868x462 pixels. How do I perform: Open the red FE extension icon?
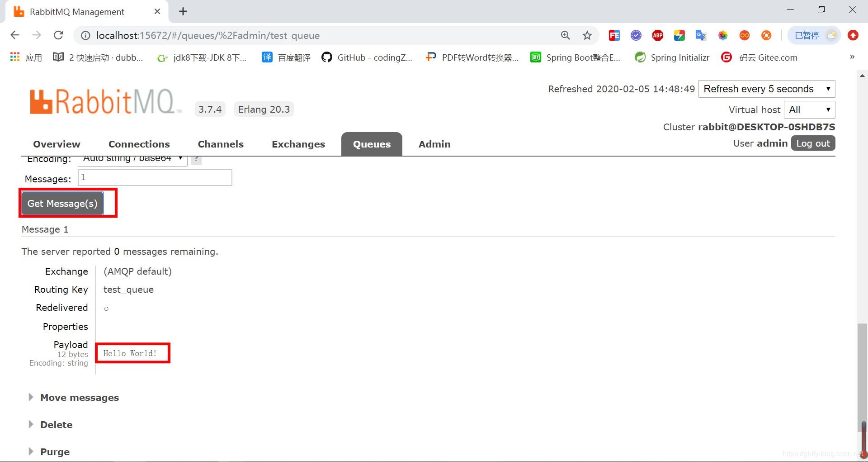coord(614,35)
